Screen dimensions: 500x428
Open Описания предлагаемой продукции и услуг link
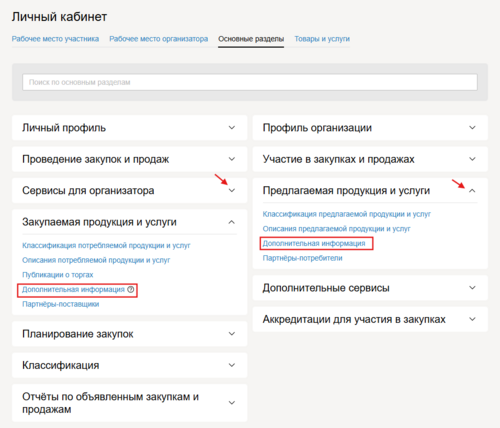point(336,229)
